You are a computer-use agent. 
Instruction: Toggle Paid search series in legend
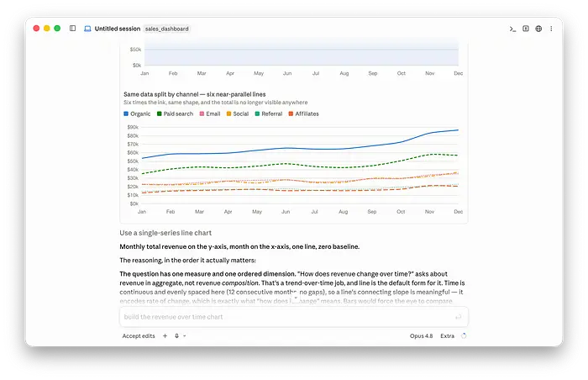click(x=175, y=113)
